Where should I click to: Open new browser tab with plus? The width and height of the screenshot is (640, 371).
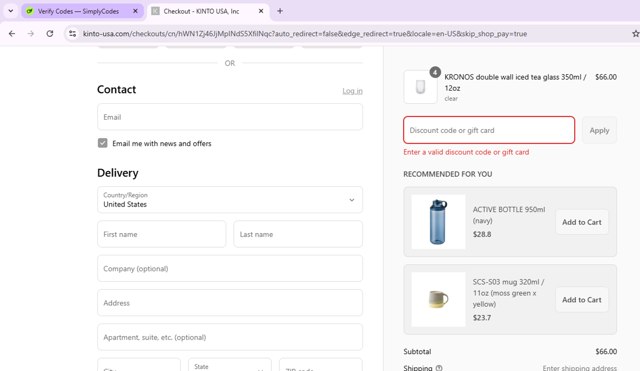point(280,11)
